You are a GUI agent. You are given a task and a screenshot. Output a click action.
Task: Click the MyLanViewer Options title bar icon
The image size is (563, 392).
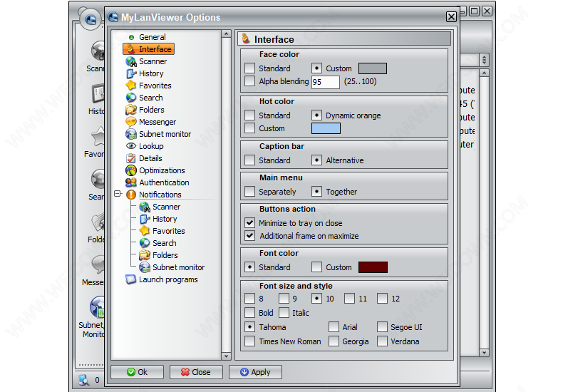pyautogui.click(x=113, y=17)
